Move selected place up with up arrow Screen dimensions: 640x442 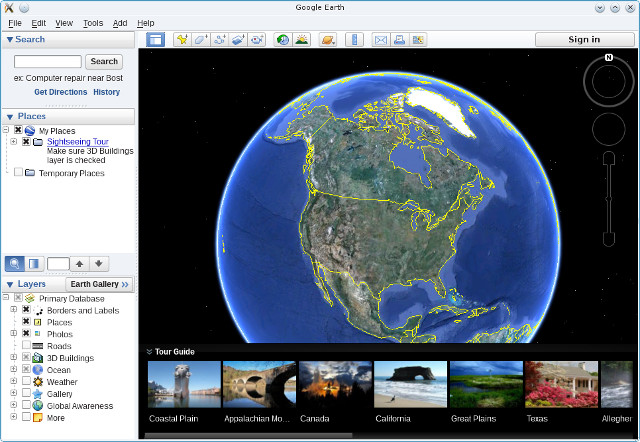click(80, 264)
